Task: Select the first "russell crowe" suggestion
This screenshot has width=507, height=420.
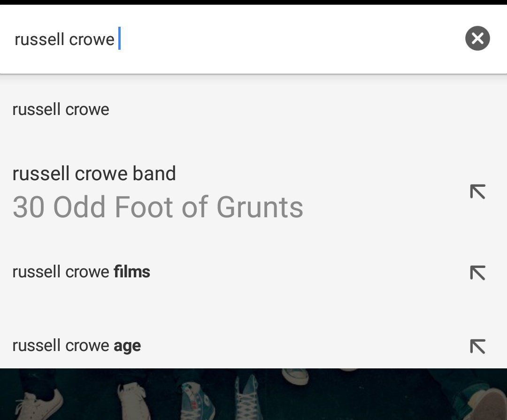Action: point(61,110)
